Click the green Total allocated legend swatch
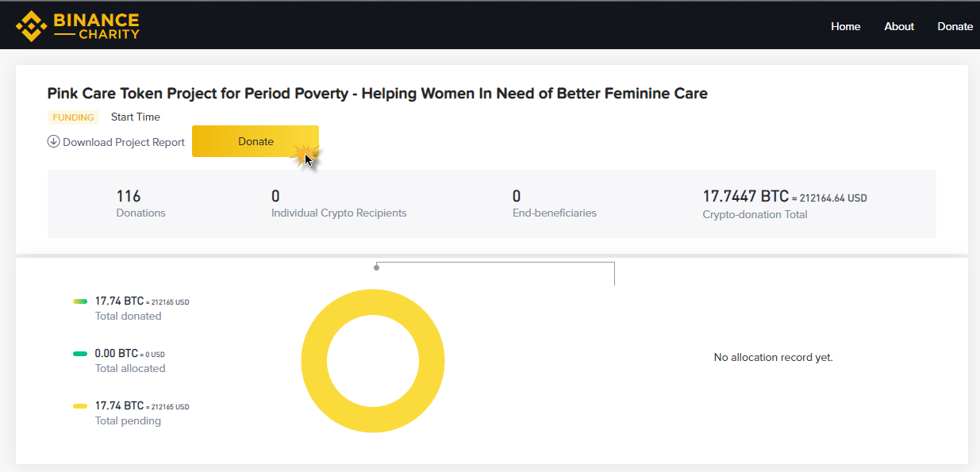Screen dimensions: 980x472 (x=80, y=354)
